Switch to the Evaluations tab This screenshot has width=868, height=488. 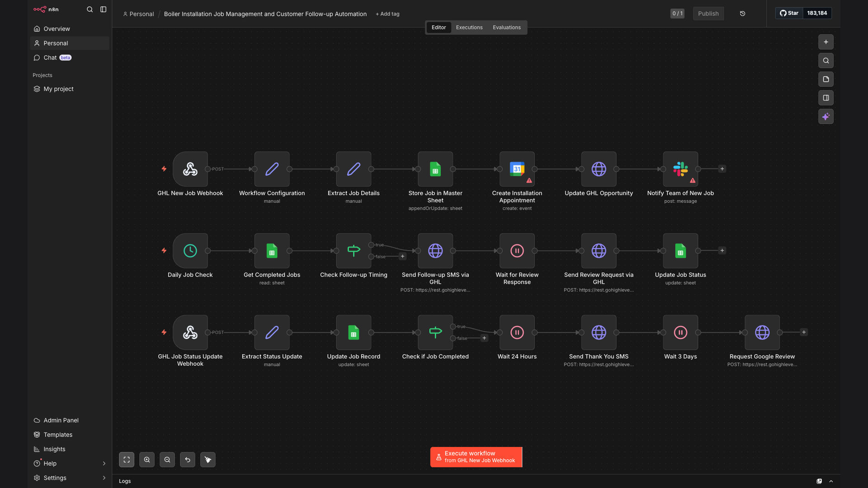pos(506,28)
